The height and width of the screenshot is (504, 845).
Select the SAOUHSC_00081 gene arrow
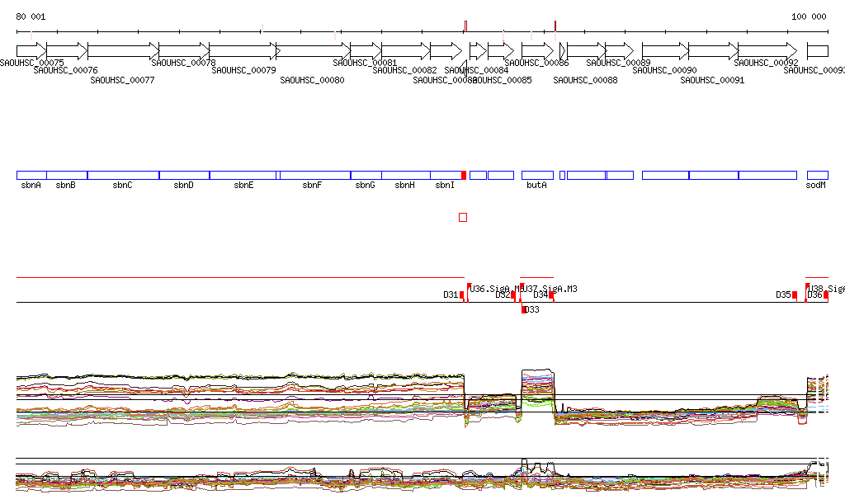366,52
